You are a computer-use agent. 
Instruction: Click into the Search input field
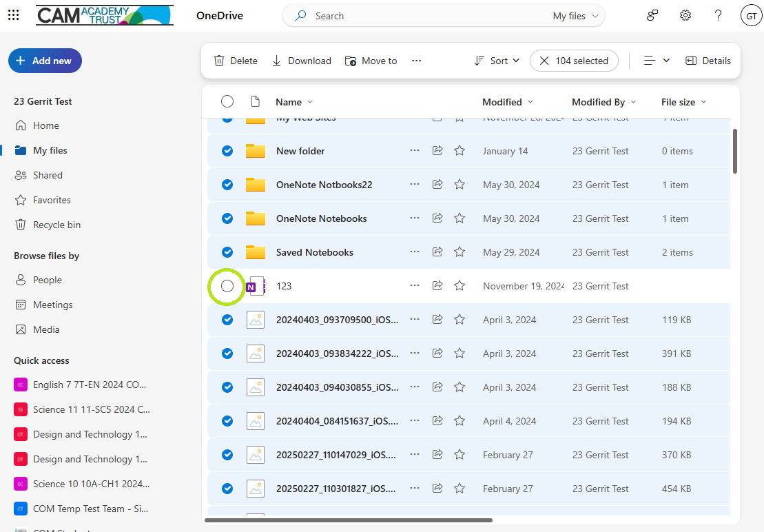pos(429,16)
